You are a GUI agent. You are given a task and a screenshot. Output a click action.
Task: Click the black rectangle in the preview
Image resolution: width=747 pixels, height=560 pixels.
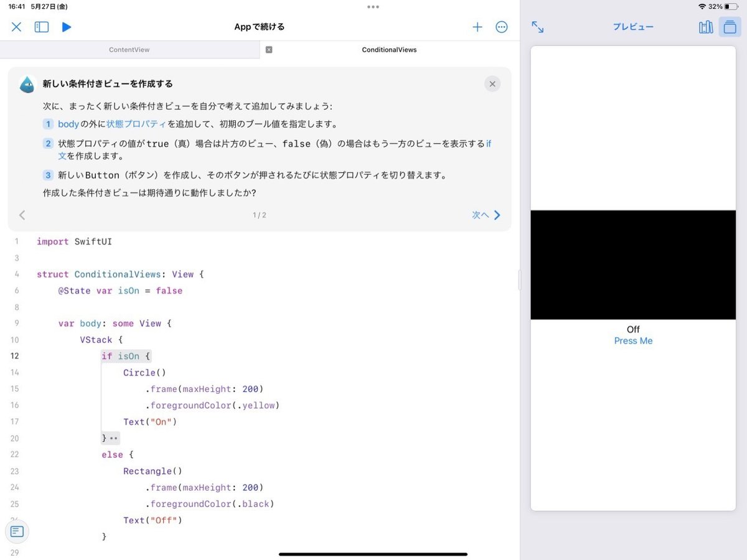pyautogui.click(x=633, y=265)
